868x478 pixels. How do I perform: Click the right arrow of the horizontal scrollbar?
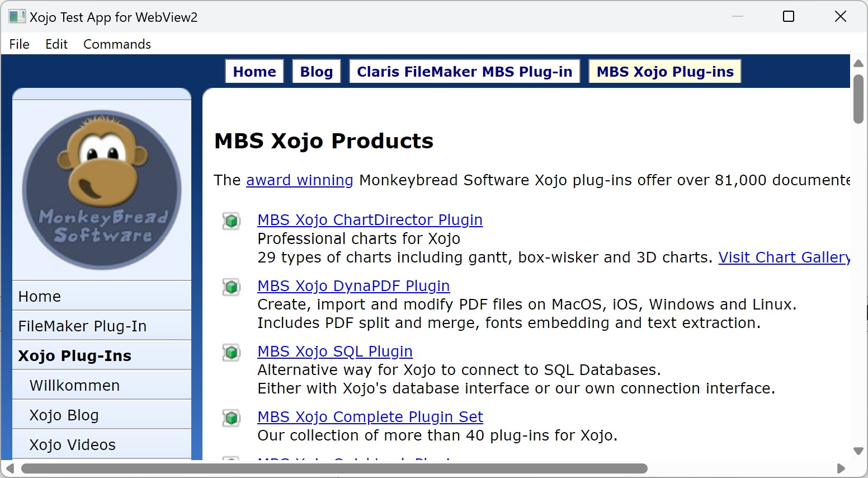click(842, 469)
